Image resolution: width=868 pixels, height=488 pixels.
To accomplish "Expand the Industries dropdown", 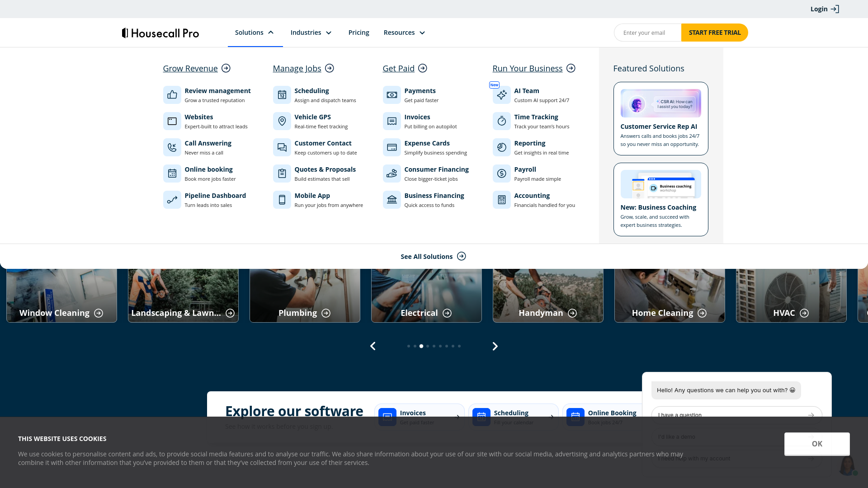I will 311,33.
